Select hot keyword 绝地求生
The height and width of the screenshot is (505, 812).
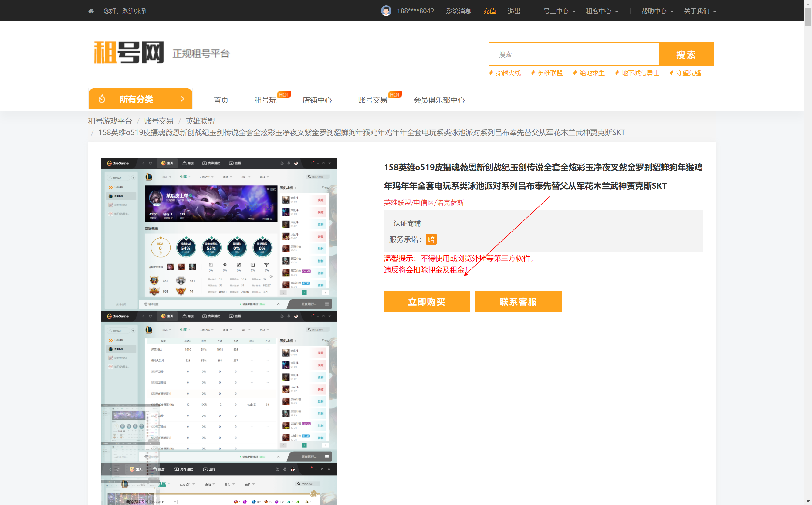click(x=592, y=73)
